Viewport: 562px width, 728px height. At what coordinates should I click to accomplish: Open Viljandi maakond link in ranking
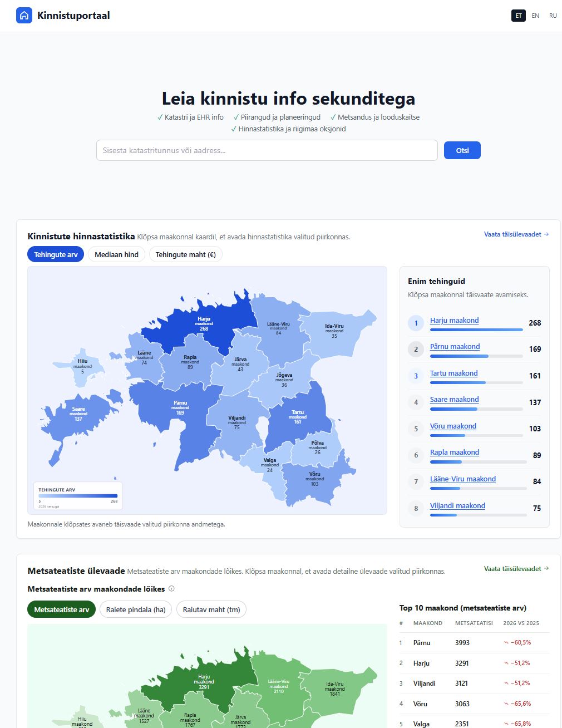point(457,505)
